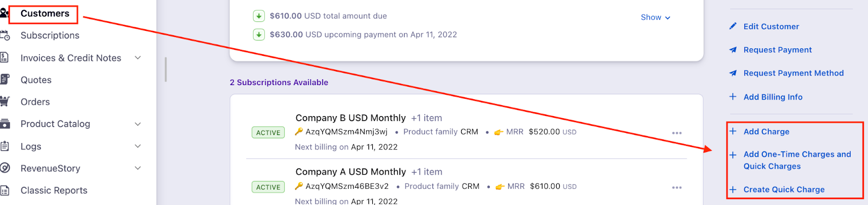The width and height of the screenshot is (868, 205).
Task: Open the Company A USD Monthly subscription
Action: [x=350, y=171]
